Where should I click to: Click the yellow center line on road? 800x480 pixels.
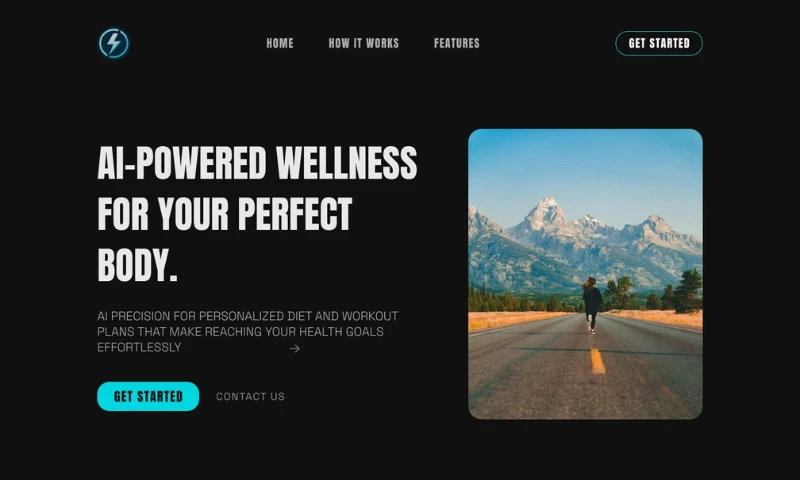point(597,361)
